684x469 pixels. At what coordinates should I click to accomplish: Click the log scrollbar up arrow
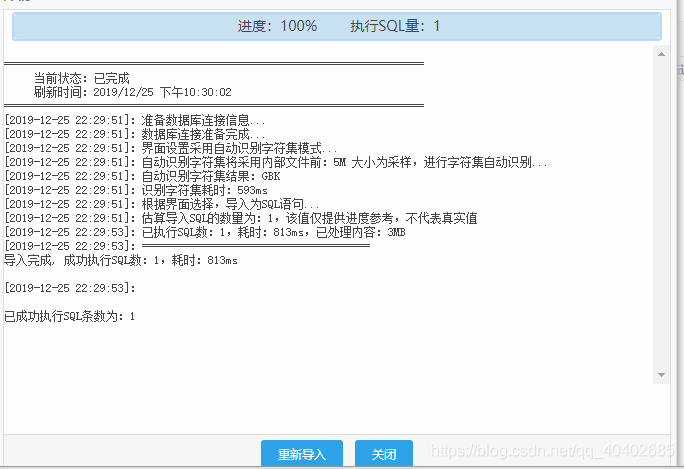click(661, 54)
